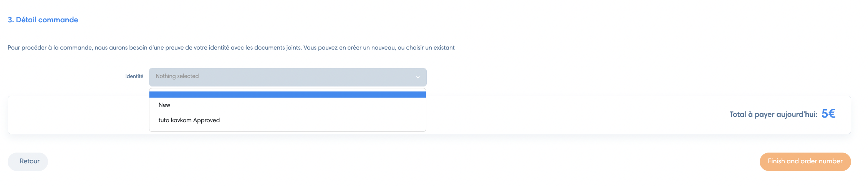The height and width of the screenshot is (186, 868).
Task: Click Finish and order number button
Action: pyautogui.click(x=805, y=161)
